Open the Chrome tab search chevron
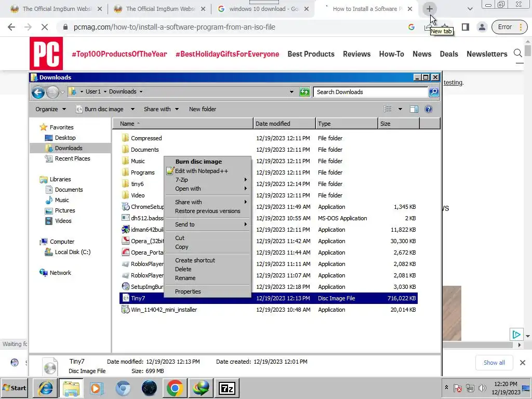Image resolution: width=532 pixels, height=399 pixels. 470,9
